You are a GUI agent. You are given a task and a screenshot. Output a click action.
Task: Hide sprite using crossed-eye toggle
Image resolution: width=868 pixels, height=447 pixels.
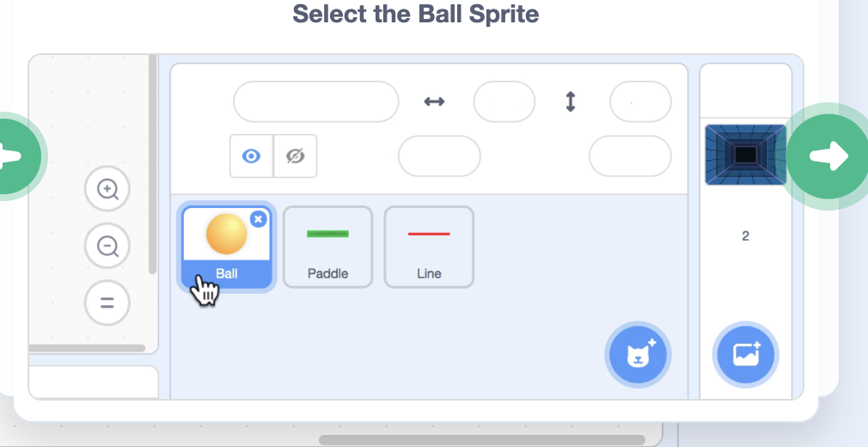296,156
